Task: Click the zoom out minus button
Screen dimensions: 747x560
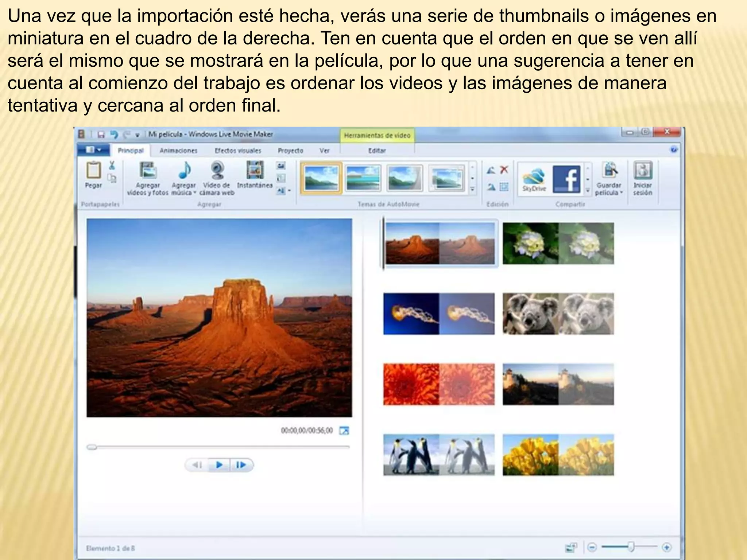Action: (x=592, y=547)
